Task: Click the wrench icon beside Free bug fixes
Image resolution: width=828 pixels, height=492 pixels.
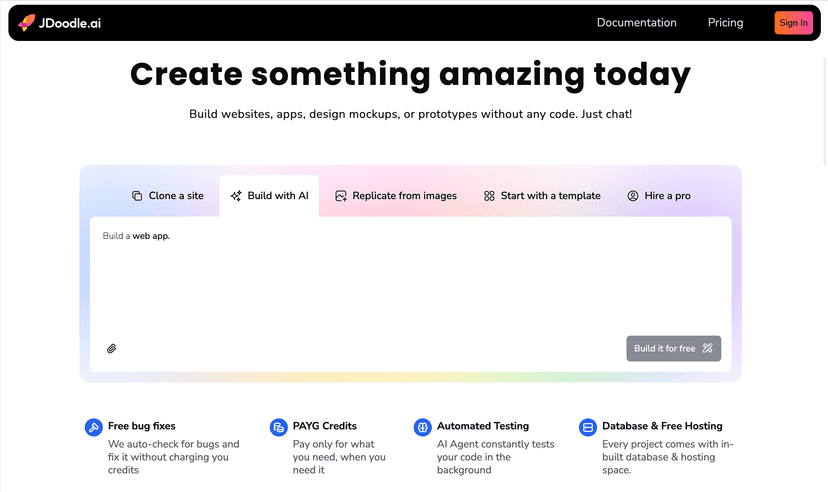Action: pos(93,427)
